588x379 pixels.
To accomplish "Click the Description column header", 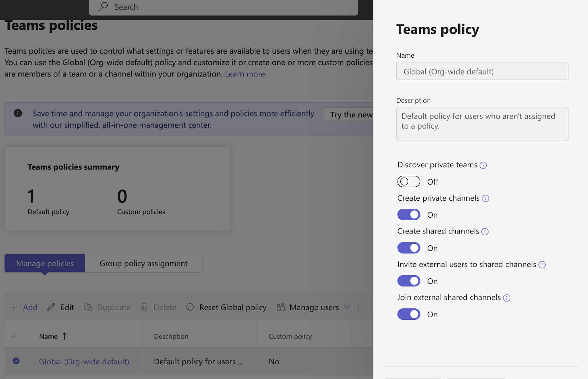I will click(x=171, y=336).
